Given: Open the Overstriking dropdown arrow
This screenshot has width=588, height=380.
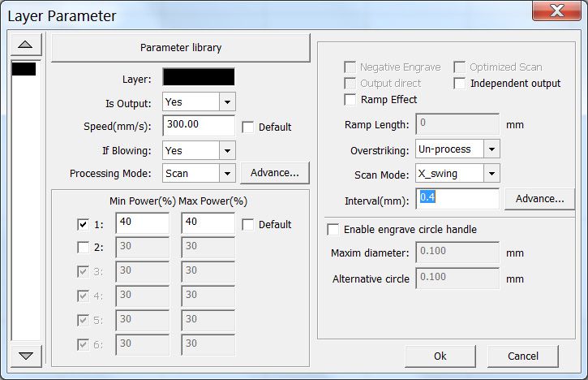Looking at the screenshot, I should click(491, 149).
